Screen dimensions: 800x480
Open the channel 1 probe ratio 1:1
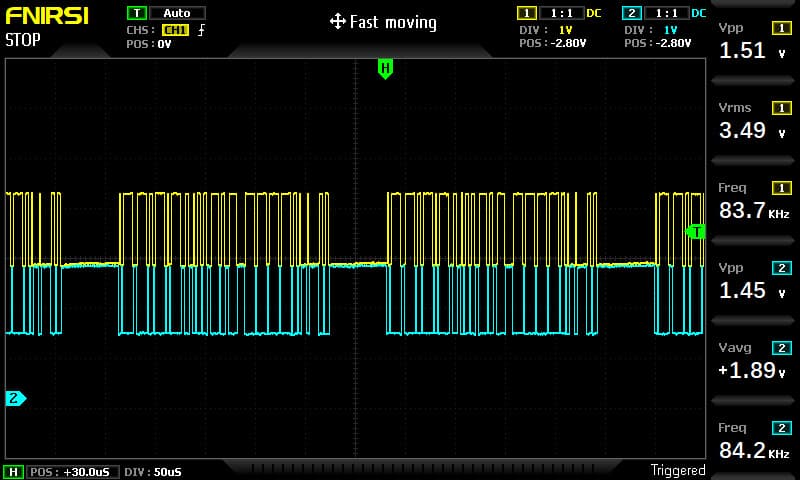click(x=562, y=13)
